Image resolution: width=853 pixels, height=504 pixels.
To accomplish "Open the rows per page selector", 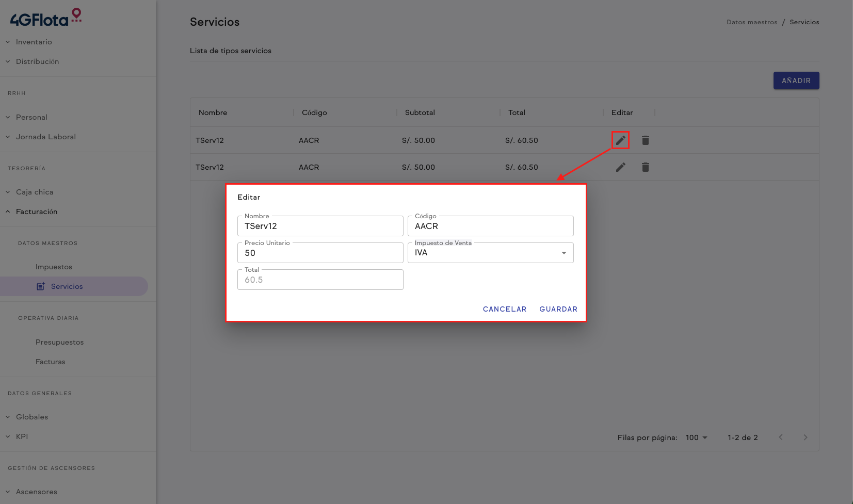I will 696,437.
